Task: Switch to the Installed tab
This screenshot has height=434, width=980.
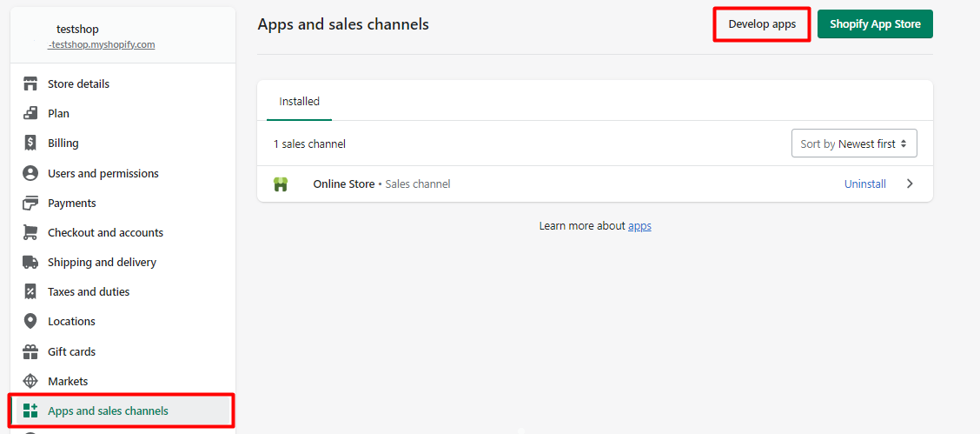Action: (x=299, y=102)
